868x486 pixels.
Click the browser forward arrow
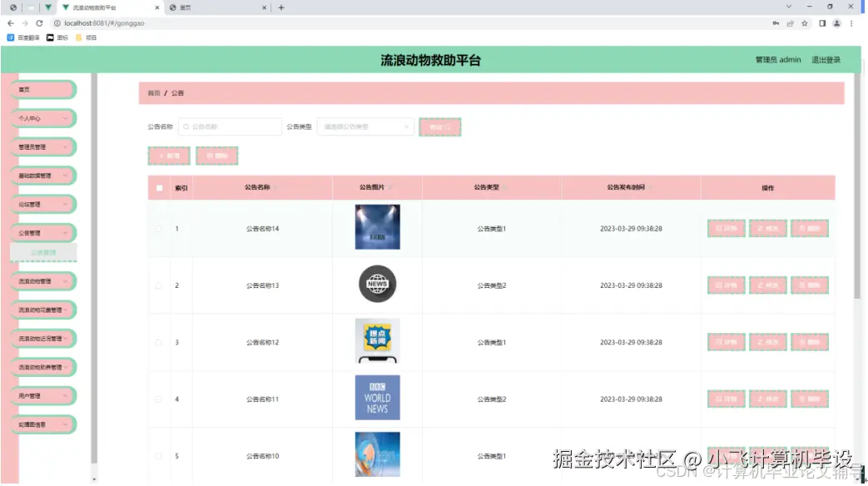[25, 23]
